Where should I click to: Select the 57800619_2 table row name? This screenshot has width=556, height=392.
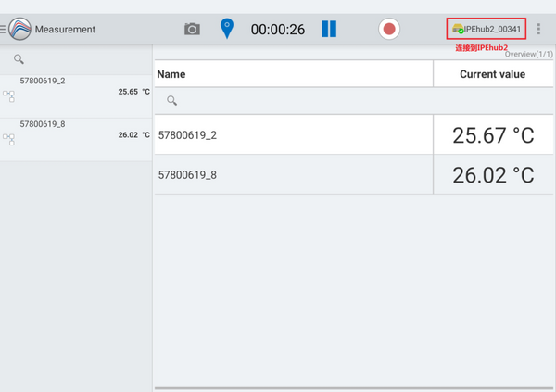click(187, 135)
